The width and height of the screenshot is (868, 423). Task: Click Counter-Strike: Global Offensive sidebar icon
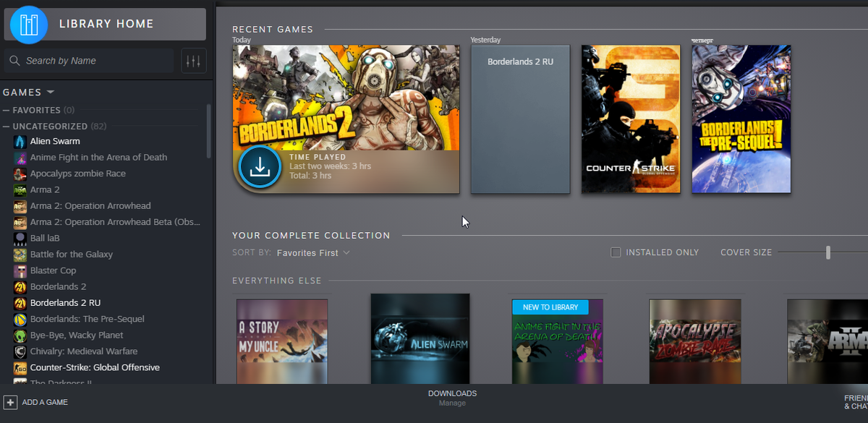[x=20, y=367]
